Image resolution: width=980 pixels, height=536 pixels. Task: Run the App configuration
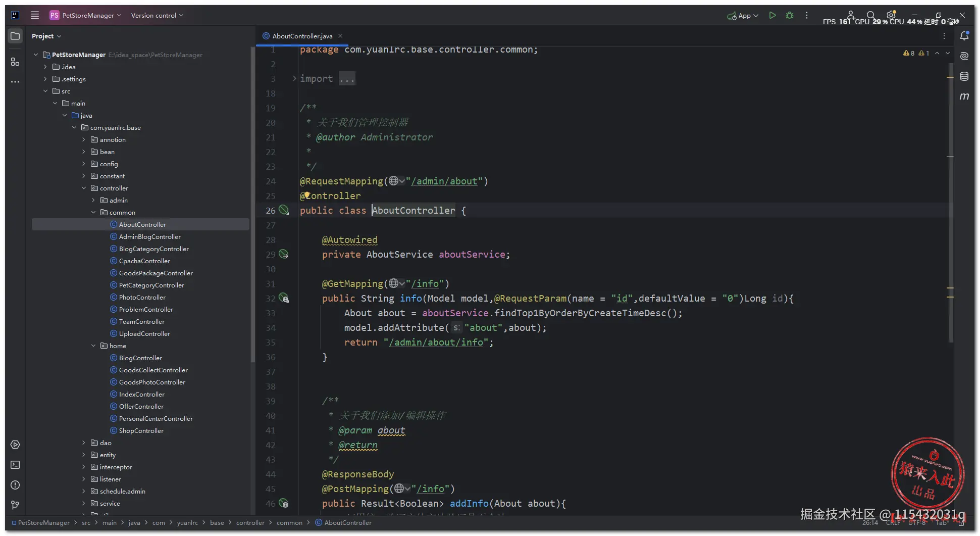772,15
